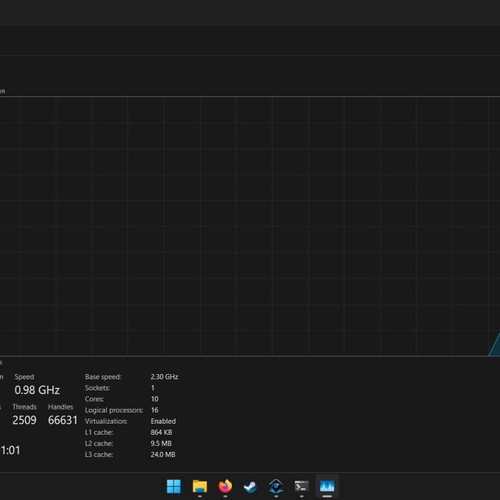Click the L3 cache 24.0 MB value
Screen dimensions: 500x500
(x=163, y=454)
